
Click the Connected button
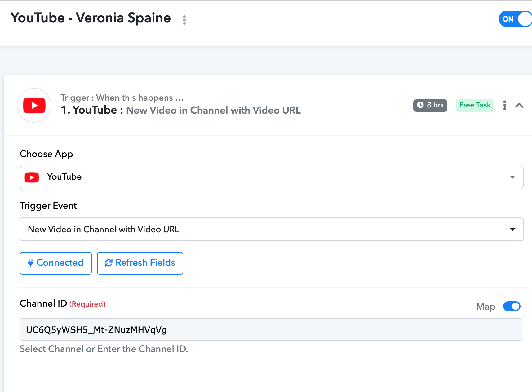(x=56, y=263)
